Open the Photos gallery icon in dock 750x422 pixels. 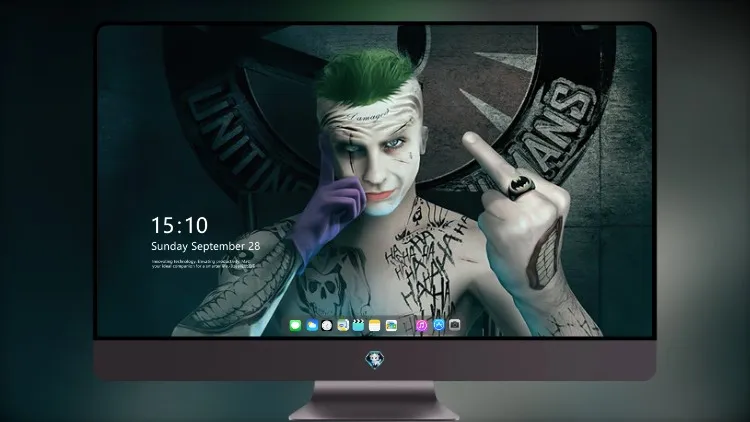pos(391,326)
